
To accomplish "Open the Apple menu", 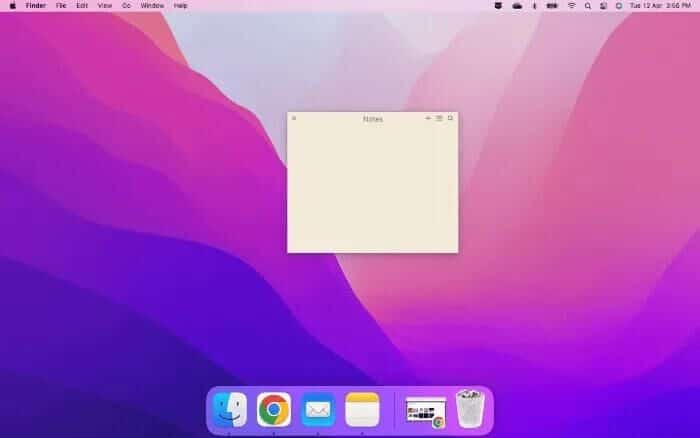I will (x=12, y=6).
